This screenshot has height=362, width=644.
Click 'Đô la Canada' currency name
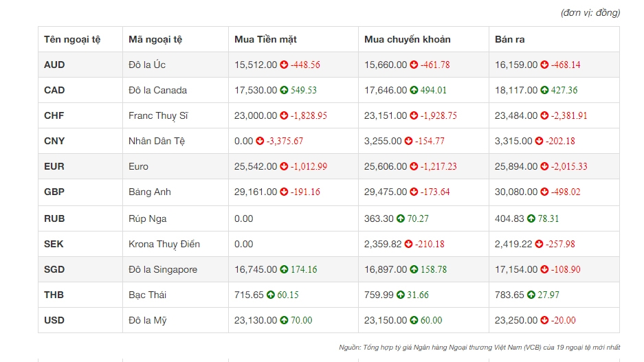click(157, 90)
